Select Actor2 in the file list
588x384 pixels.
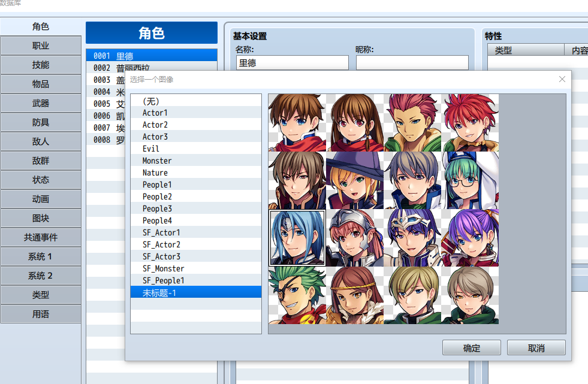tap(196, 125)
